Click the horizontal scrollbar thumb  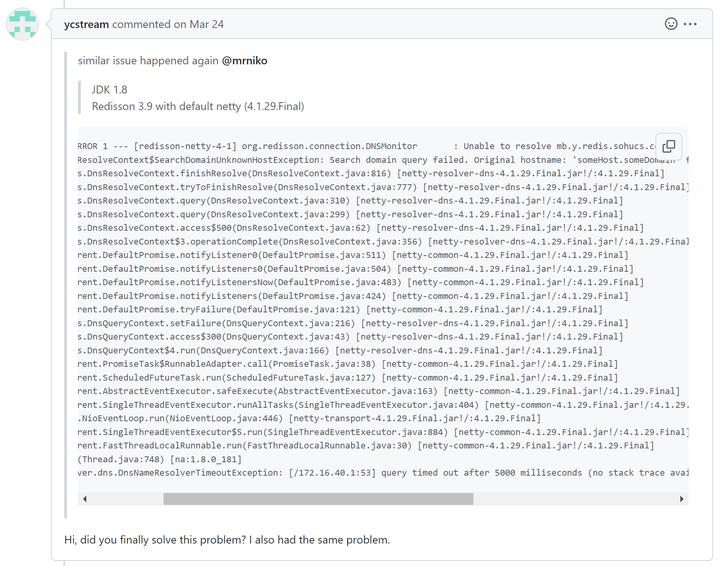pos(318,499)
